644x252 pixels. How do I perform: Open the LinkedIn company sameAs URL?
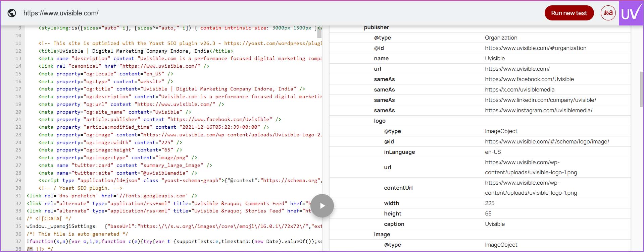[540, 100]
